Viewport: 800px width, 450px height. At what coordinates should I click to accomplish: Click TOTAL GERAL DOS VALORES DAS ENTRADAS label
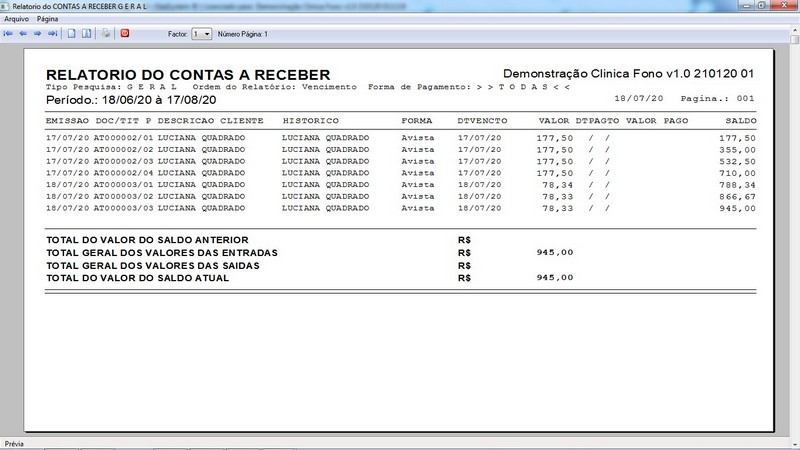162,253
